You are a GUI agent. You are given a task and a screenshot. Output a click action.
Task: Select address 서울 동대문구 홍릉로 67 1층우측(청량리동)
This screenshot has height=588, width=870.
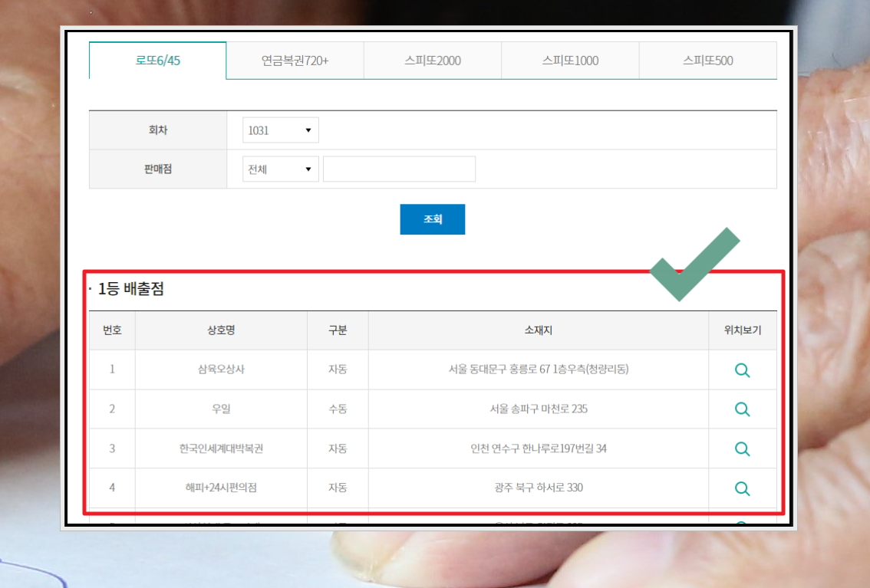(539, 369)
